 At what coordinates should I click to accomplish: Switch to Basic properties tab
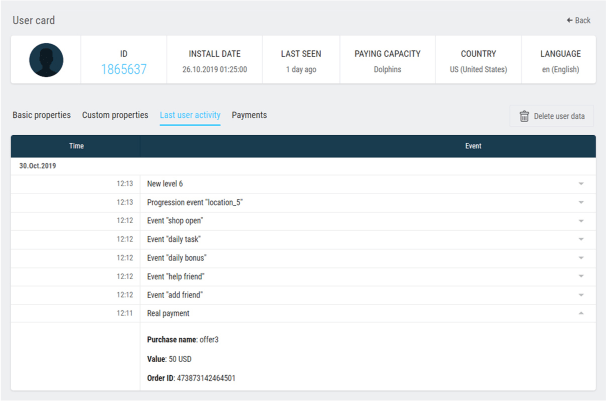(x=42, y=115)
